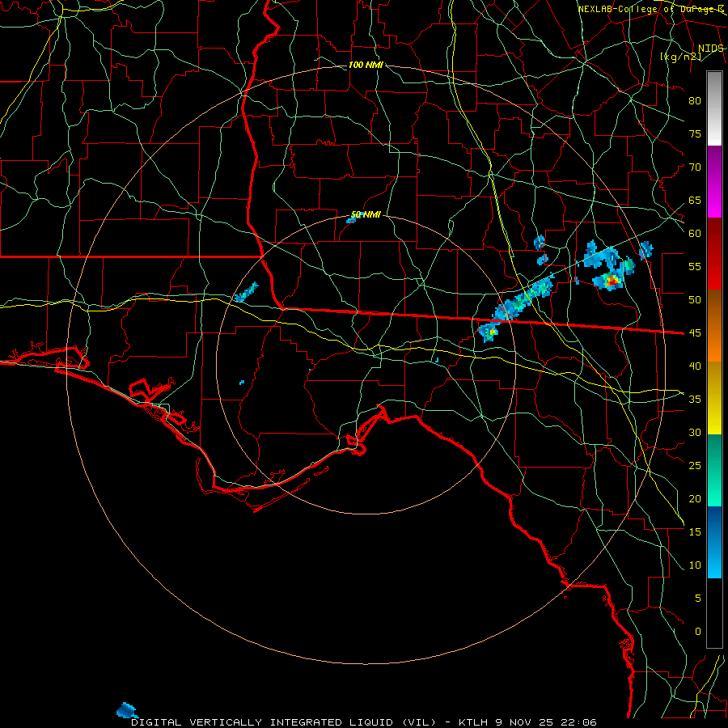The width and height of the screenshot is (728, 728).
Task: Select the green segment of the color bar
Action: point(714,470)
